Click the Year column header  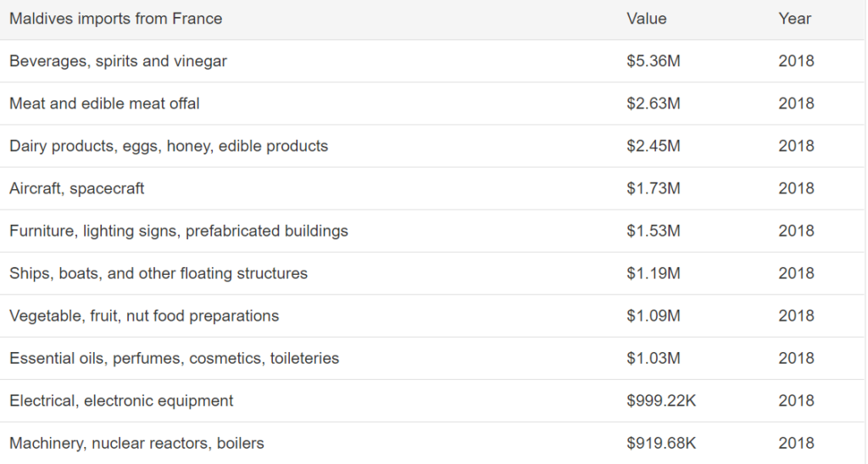[794, 19]
